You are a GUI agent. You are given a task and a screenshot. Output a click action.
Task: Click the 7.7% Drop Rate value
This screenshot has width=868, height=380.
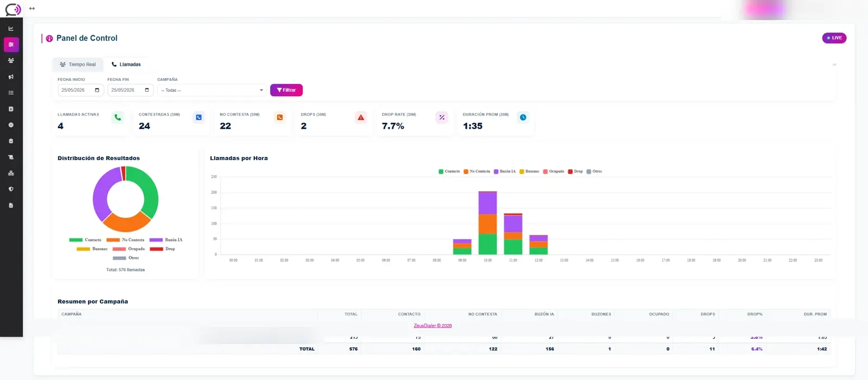[393, 126]
